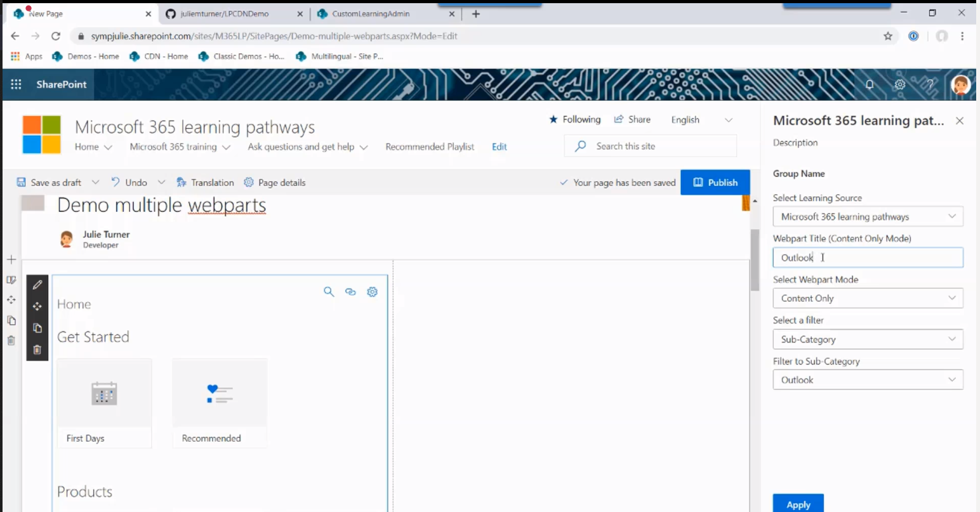Toggle Following for this site
This screenshot has width=980, height=512.
click(x=574, y=119)
